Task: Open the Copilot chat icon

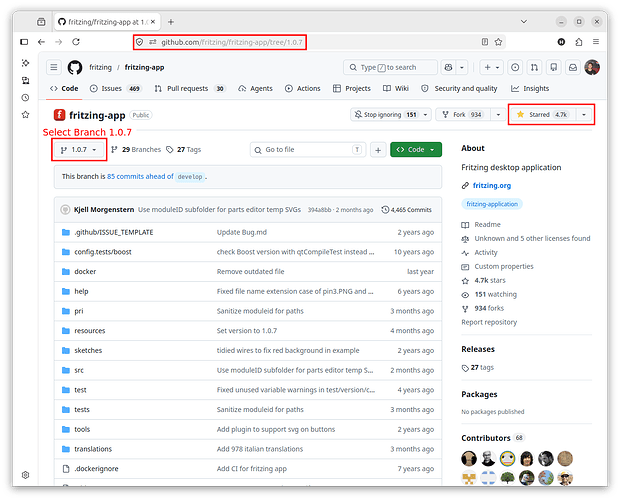Action: coord(448,68)
